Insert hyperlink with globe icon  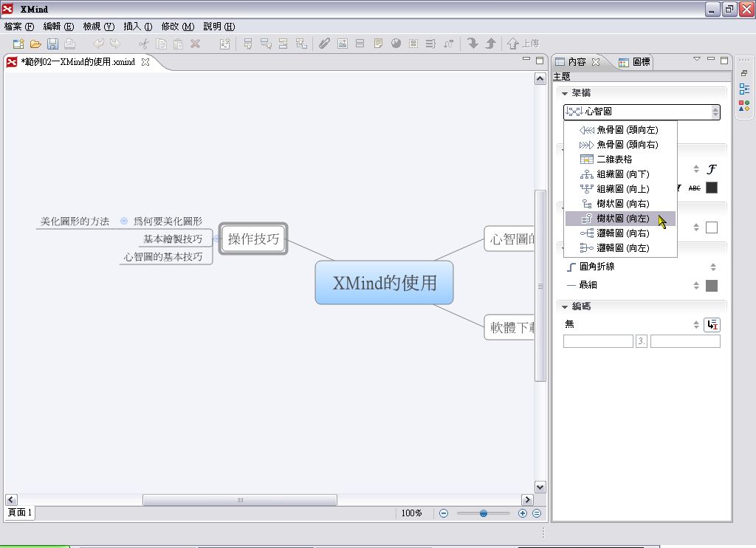tap(396, 44)
